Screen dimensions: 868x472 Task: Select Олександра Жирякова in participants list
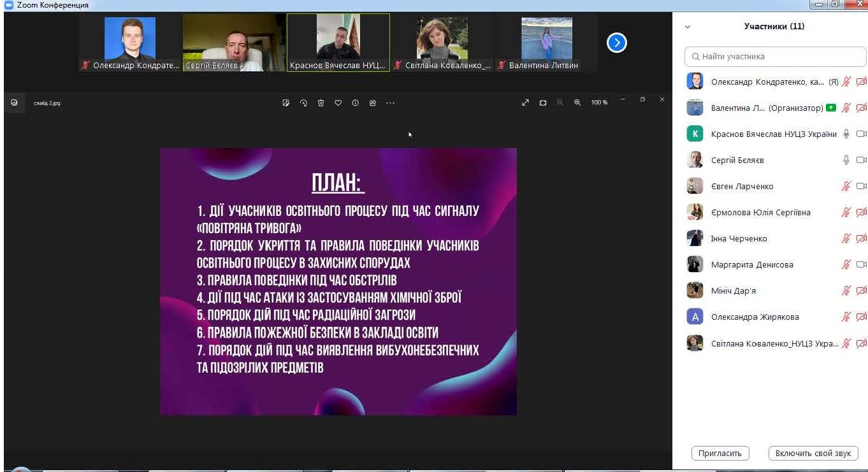pos(755,317)
